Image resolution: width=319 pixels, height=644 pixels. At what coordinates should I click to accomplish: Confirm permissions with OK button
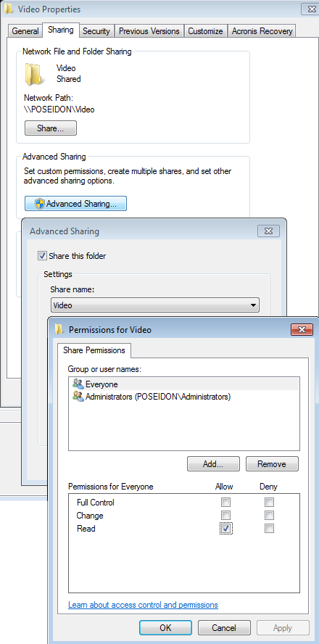point(165,628)
